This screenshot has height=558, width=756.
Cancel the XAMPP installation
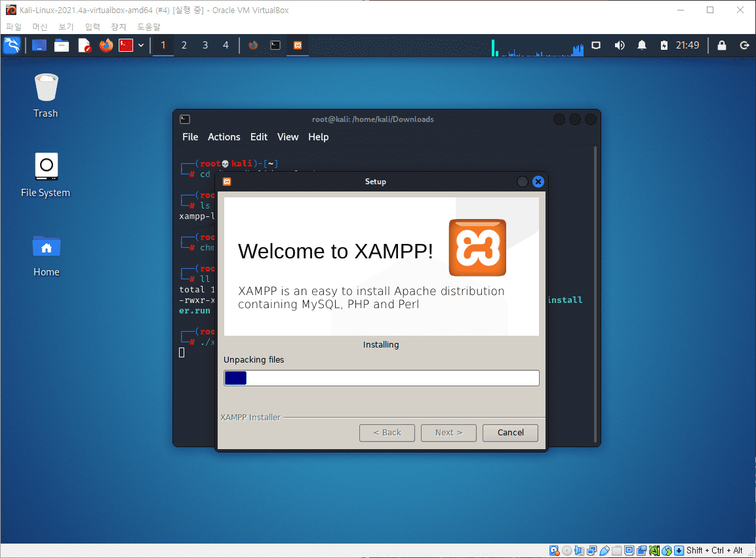510,433
